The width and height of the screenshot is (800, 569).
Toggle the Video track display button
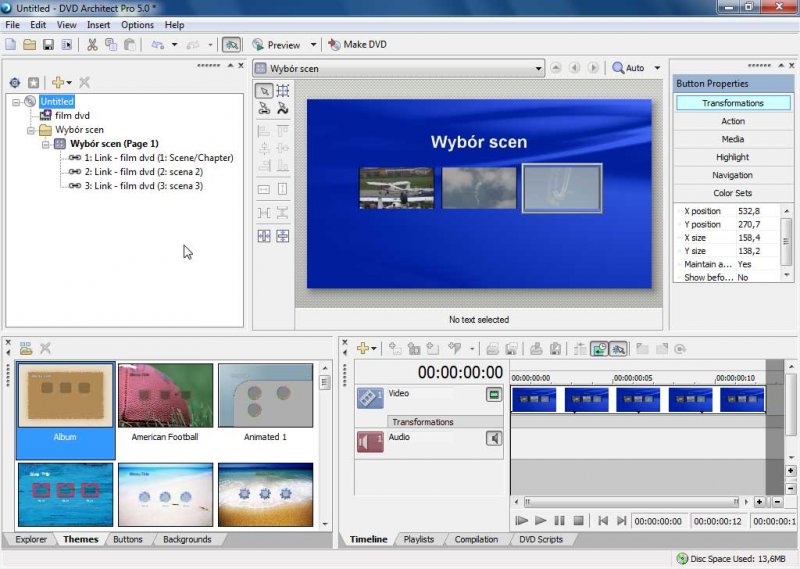tap(494, 395)
